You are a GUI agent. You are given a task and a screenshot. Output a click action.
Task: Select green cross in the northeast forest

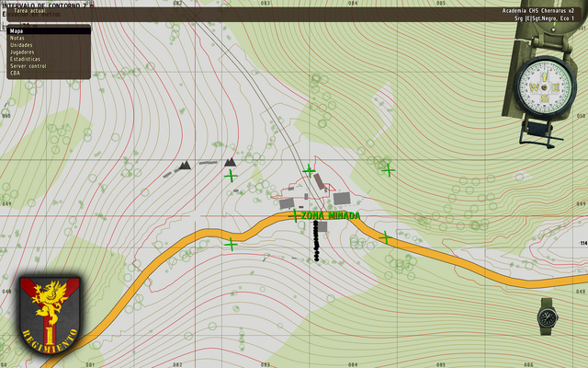point(388,170)
